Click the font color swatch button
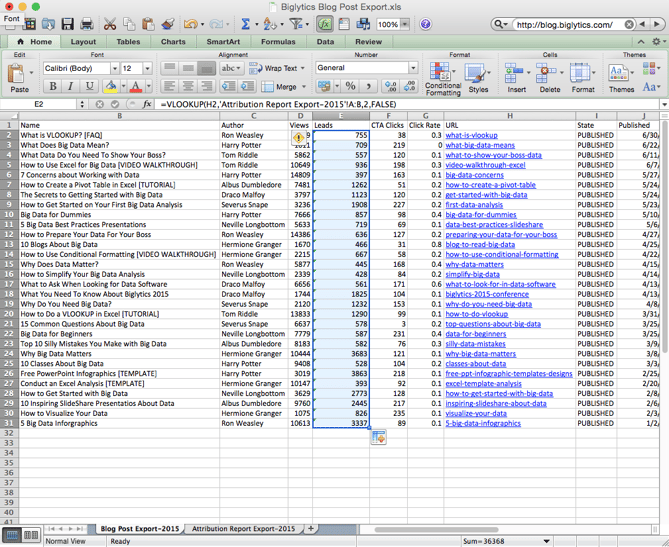 coord(135,87)
